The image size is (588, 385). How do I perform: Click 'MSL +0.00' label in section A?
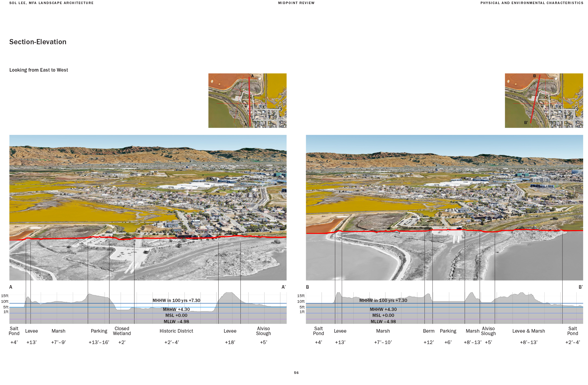click(x=176, y=315)
